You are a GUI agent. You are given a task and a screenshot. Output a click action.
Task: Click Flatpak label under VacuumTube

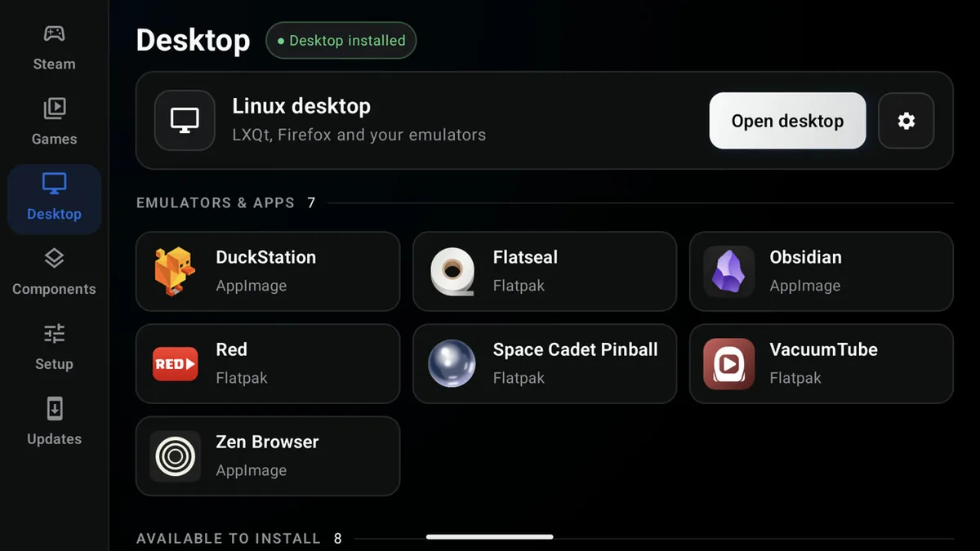pyautogui.click(x=795, y=379)
